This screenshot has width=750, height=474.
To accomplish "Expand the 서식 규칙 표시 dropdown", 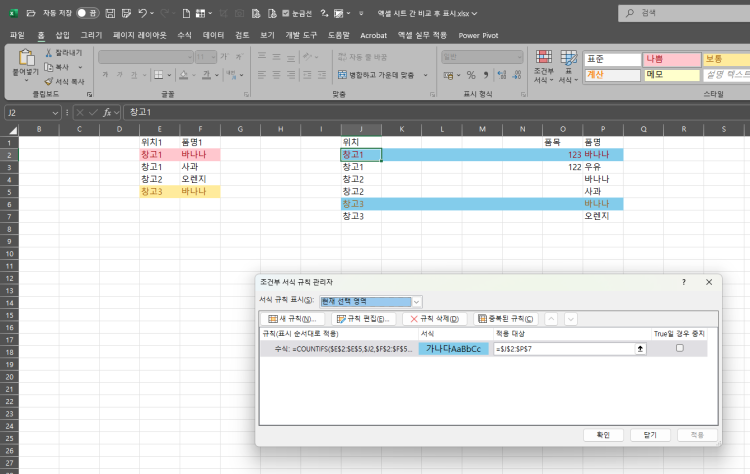I will tap(417, 301).
